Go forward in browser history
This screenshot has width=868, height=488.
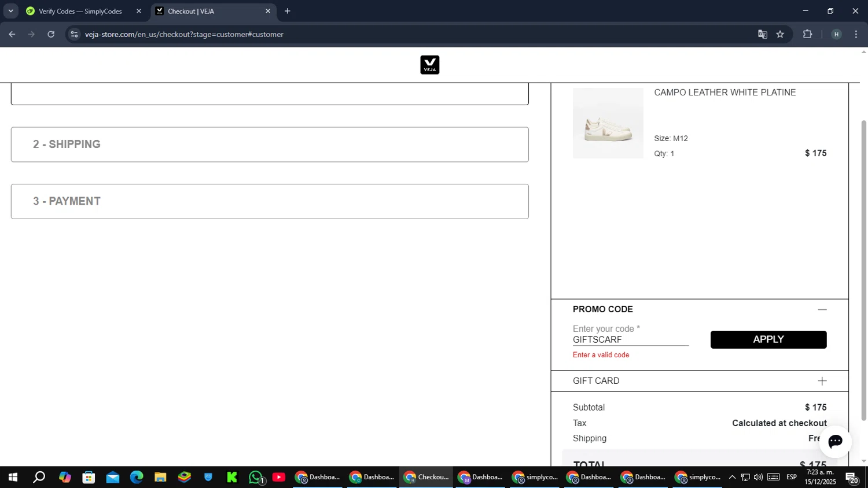(31, 34)
